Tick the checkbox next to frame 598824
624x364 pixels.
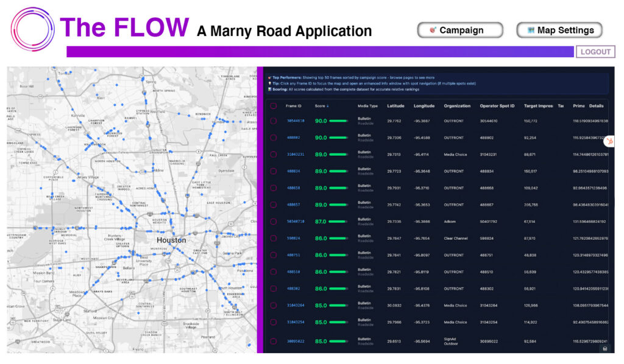click(273, 239)
